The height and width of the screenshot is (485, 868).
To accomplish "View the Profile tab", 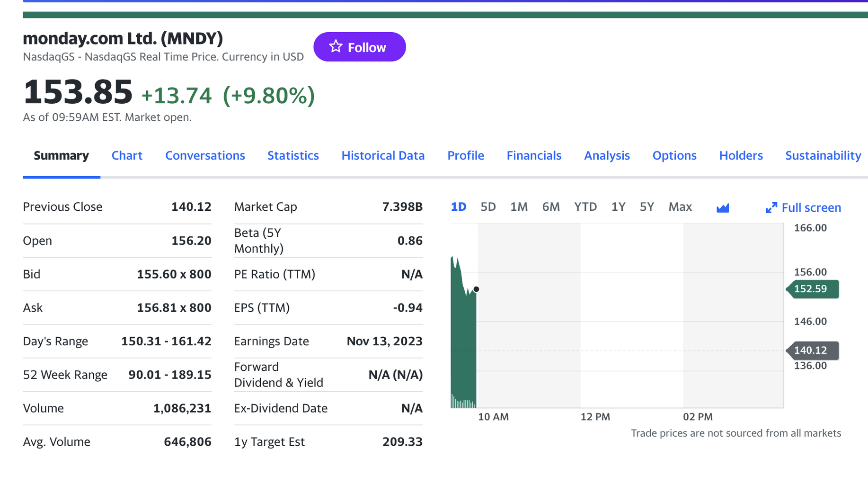I will (x=466, y=155).
